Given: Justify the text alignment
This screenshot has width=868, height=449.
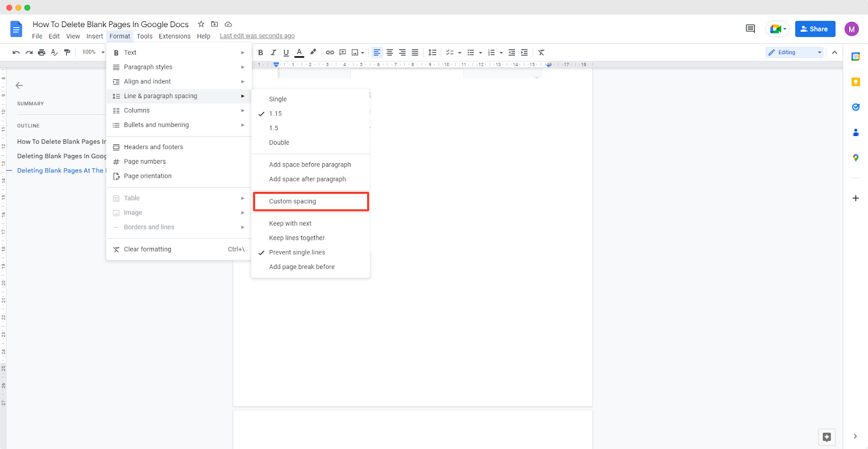Looking at the screenshot, I should click(415, 53).
